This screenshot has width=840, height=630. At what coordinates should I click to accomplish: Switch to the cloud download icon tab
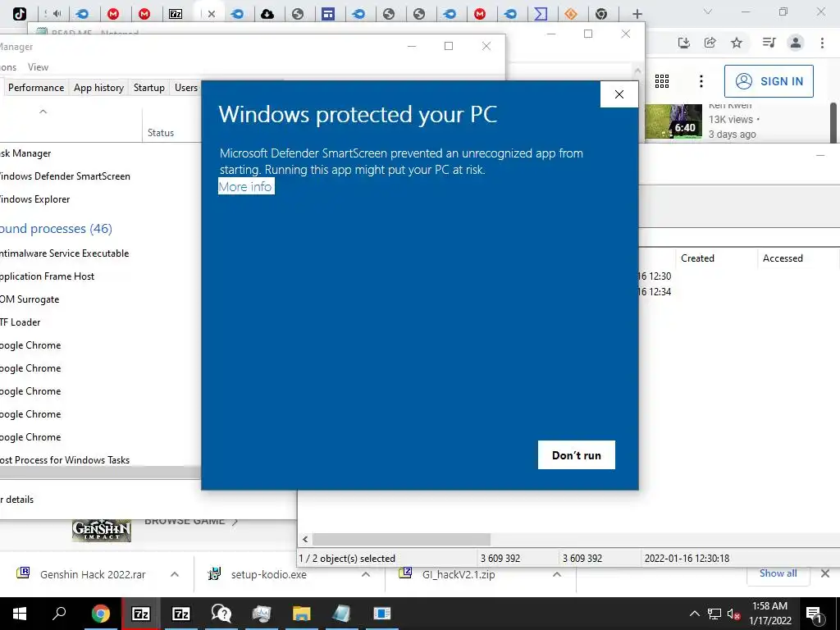[x=267, y=14]
